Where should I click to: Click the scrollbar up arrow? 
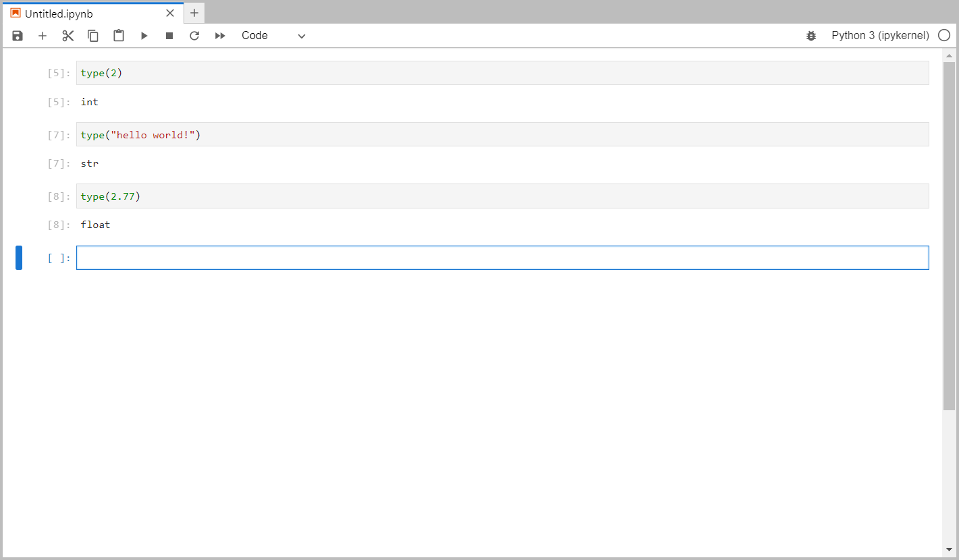pos(949,56)
